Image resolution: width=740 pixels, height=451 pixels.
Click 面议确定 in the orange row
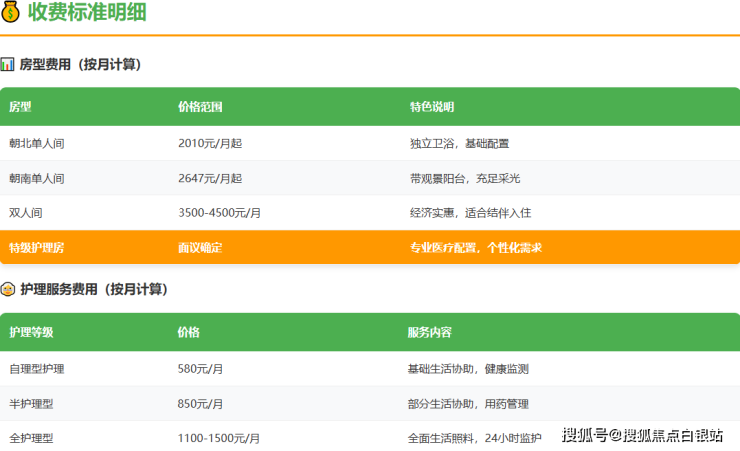point(200,247)
